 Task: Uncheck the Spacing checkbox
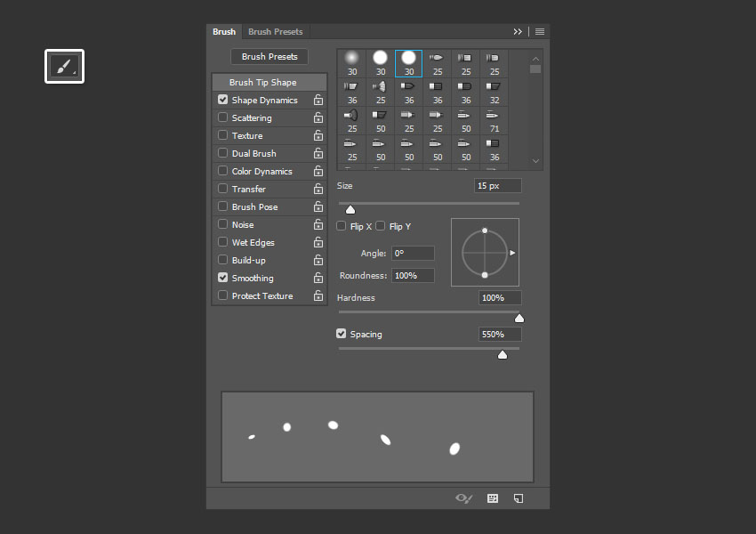pyautogui.click(x=341, y=334)
